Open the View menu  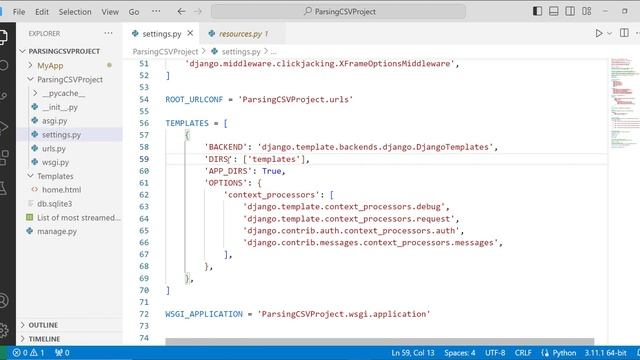pos(110,12)
